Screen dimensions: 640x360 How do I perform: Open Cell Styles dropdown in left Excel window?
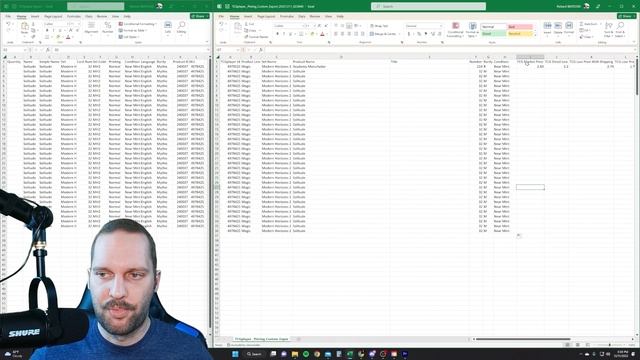(x=130, y=37)
